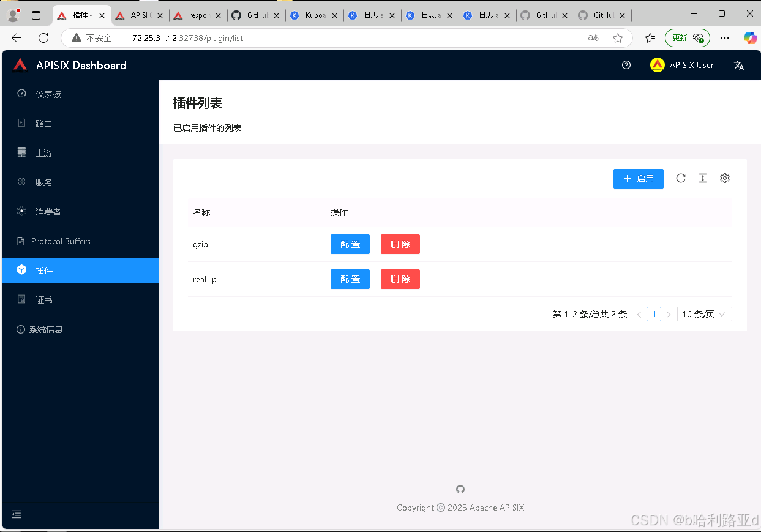
Task: Click the Protocol Buffers file icon
Action: (x=20, y=241)
